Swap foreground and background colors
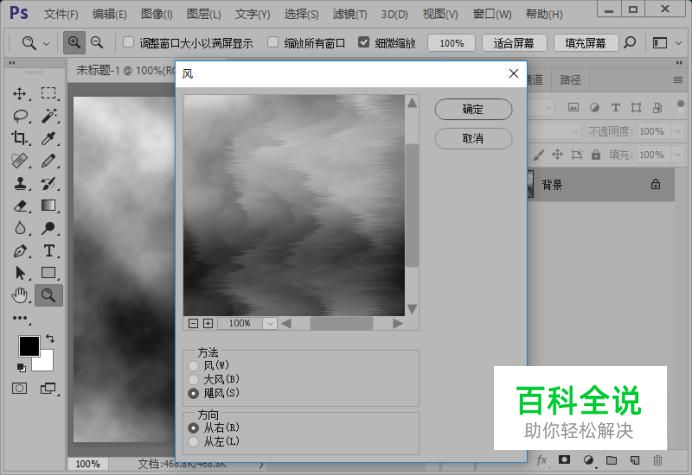692x475 pixels. [x=50, y=339]
